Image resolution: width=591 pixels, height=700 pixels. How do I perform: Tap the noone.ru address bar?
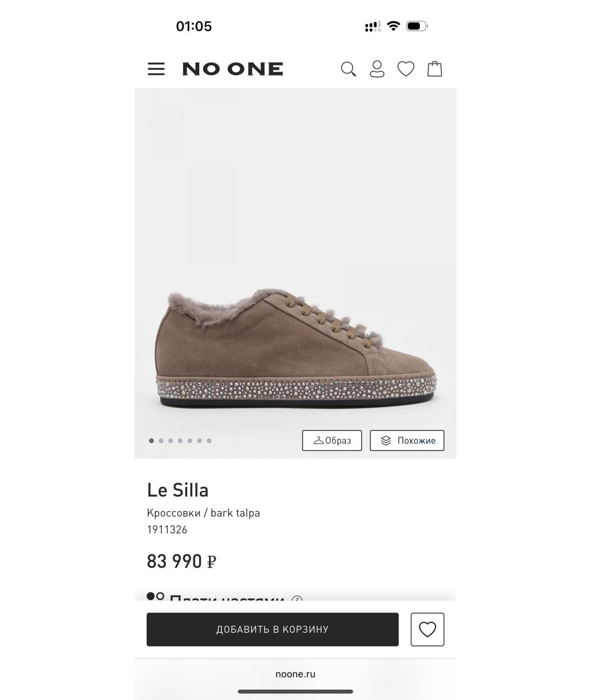(296, 674)
